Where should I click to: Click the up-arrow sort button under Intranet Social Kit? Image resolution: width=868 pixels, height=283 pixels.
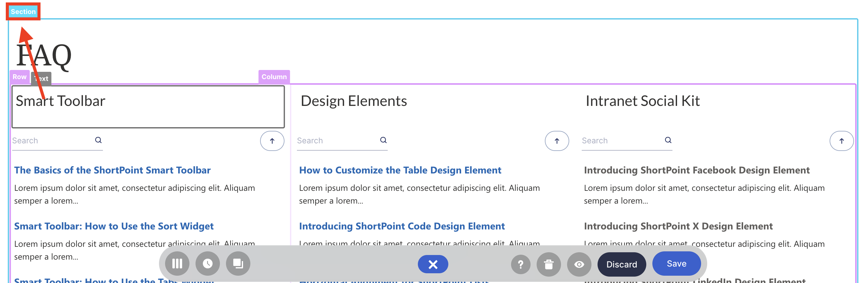842,141
